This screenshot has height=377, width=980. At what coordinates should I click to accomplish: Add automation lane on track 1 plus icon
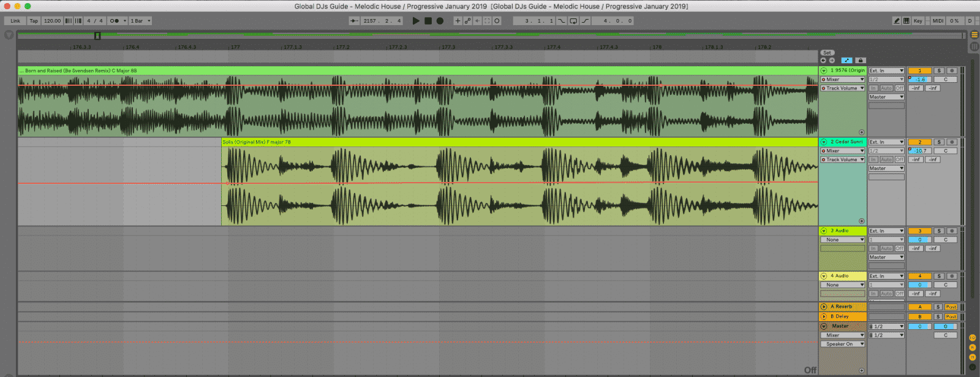point(862,132)
